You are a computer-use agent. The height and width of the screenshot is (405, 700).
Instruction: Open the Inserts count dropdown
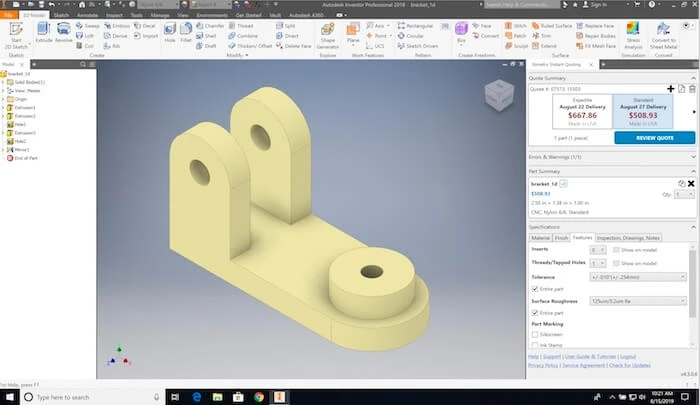coord(598,250)
